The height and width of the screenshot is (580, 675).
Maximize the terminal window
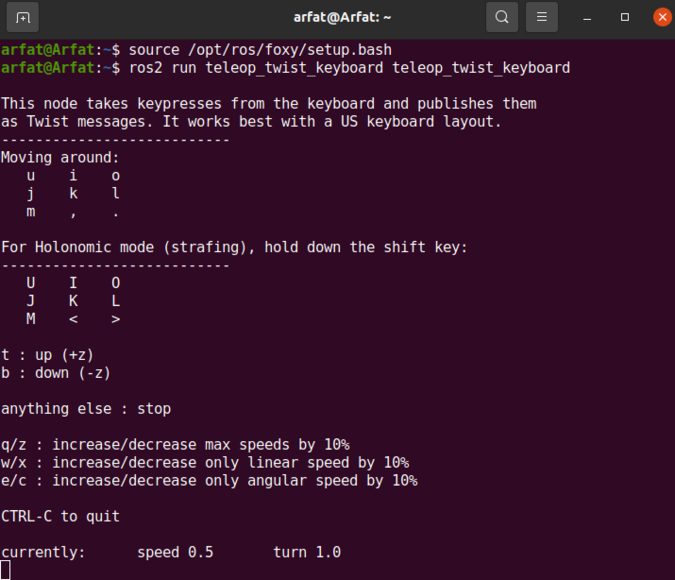(x=625, y=17)
